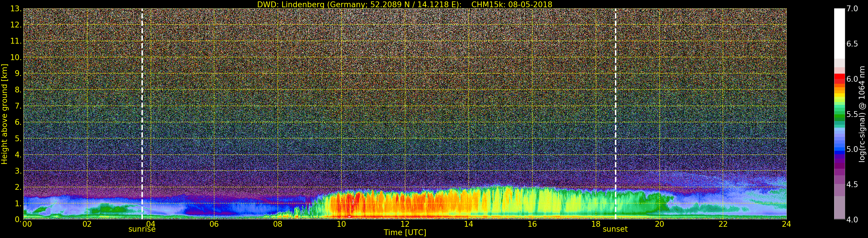Viewport: 868px width, 238px height.
Task: Click the 'sunrise' label below the axis
Action: 142,229
